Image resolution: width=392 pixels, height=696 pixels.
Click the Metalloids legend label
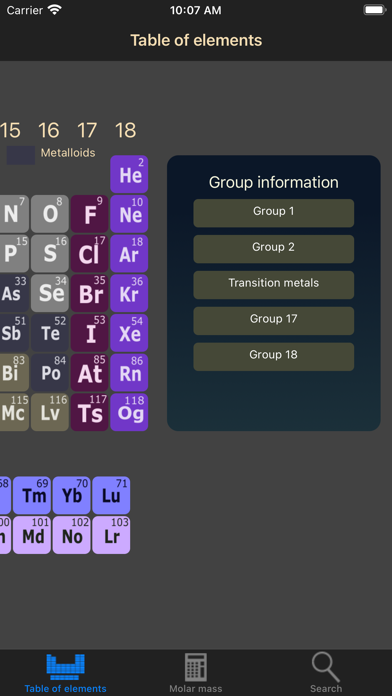pos(68,153)
